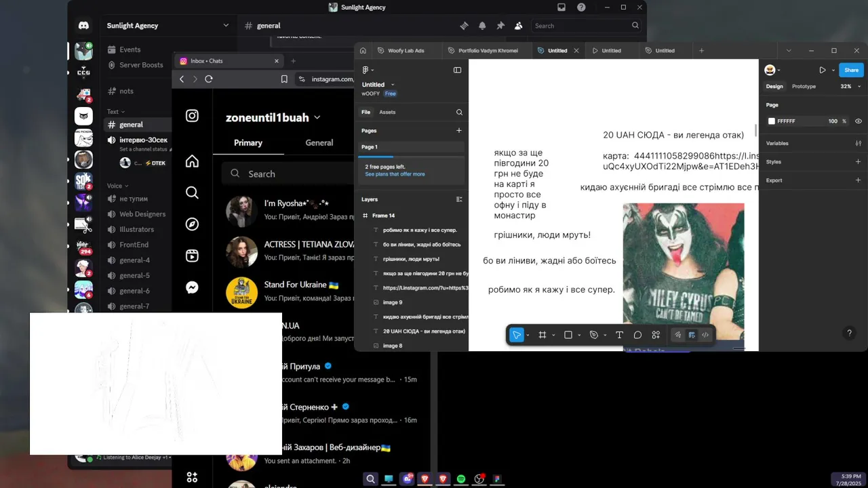Add a style with Styles plus
The image size is (868, 488).
[858, 161]
